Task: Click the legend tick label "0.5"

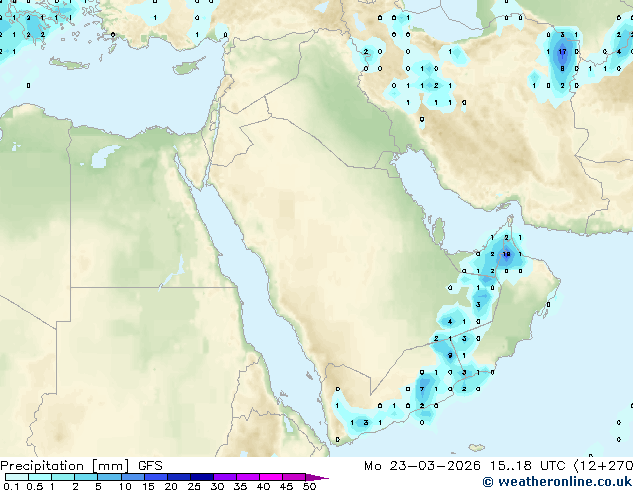Action: click(35, 486)
